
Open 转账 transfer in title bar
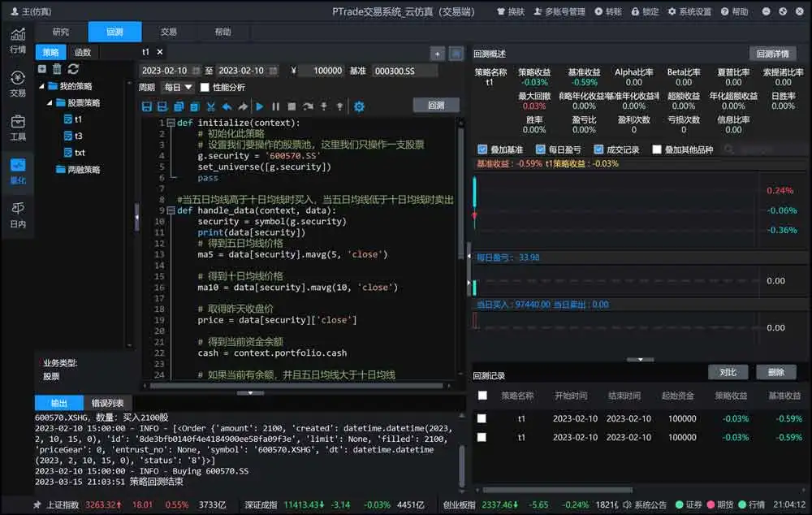coord(608,11)
